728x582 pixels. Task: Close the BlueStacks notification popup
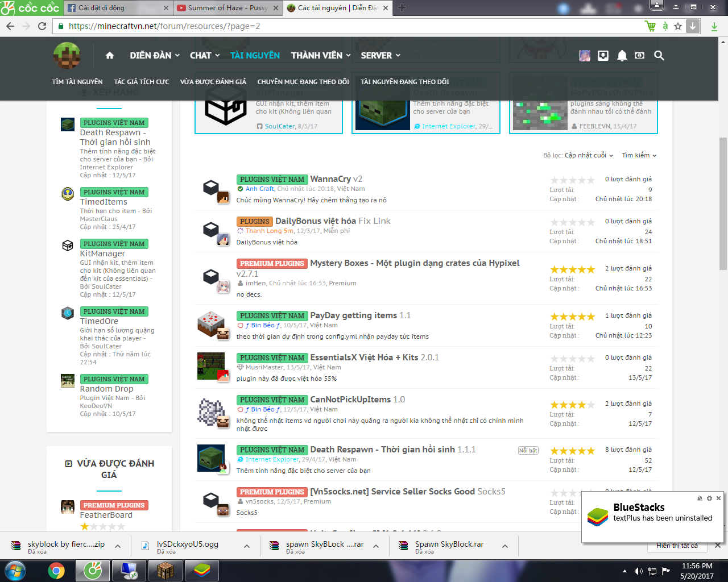718,498
